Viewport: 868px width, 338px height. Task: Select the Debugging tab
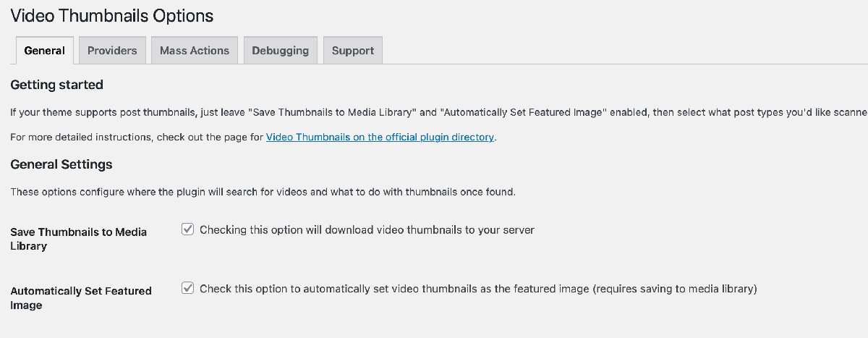(x=280, y=51)
